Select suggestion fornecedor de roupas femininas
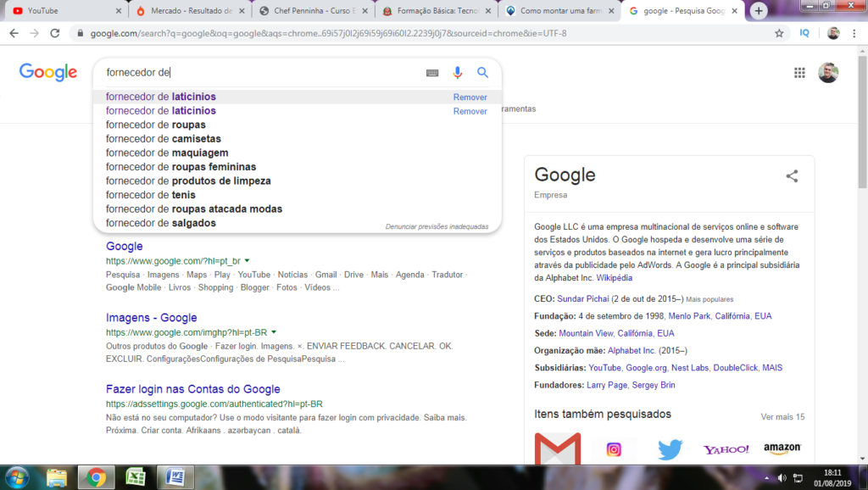Viewport: 868px width, 490px height. [298, 167]
